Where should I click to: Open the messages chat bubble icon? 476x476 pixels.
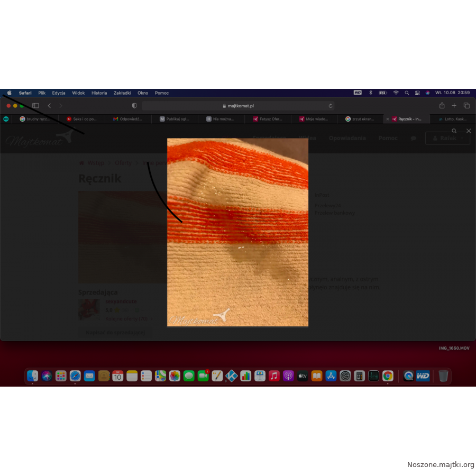(413, 139)
